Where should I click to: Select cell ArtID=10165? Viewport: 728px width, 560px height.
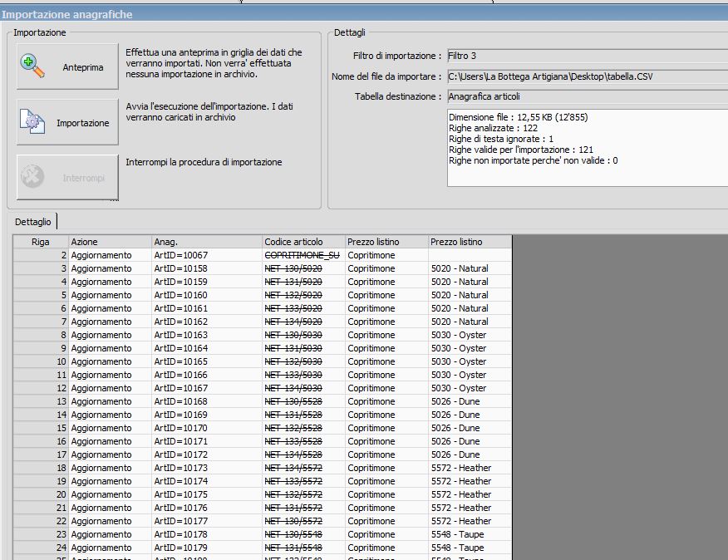[207, 361]
